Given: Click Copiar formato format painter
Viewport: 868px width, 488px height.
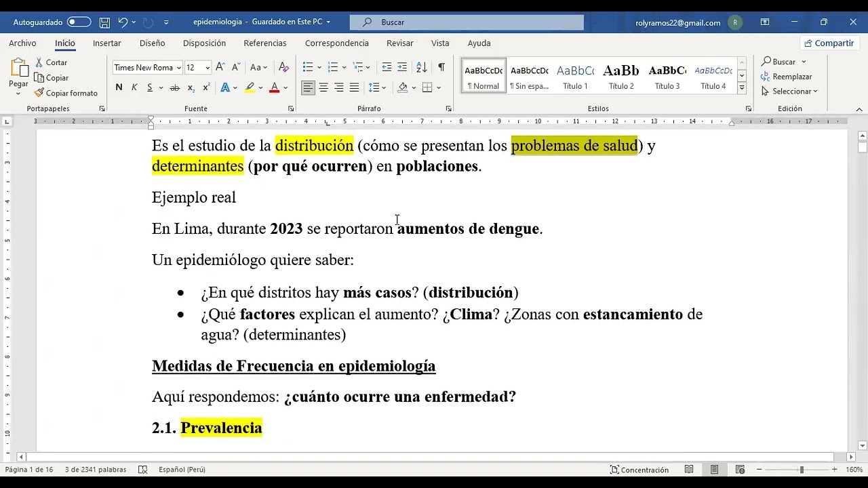Looking at the screenshot, I should click(x=66, y=93).
